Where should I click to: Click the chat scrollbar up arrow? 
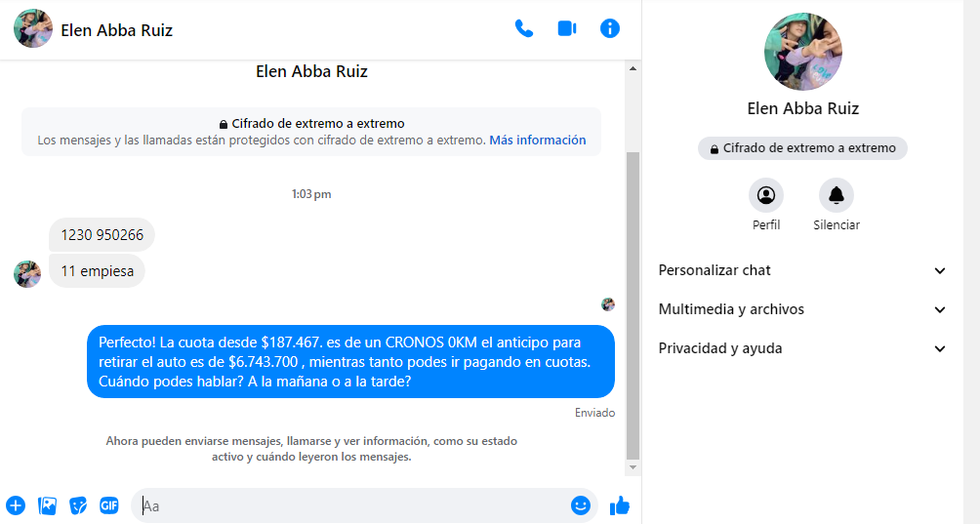[633, 68]
